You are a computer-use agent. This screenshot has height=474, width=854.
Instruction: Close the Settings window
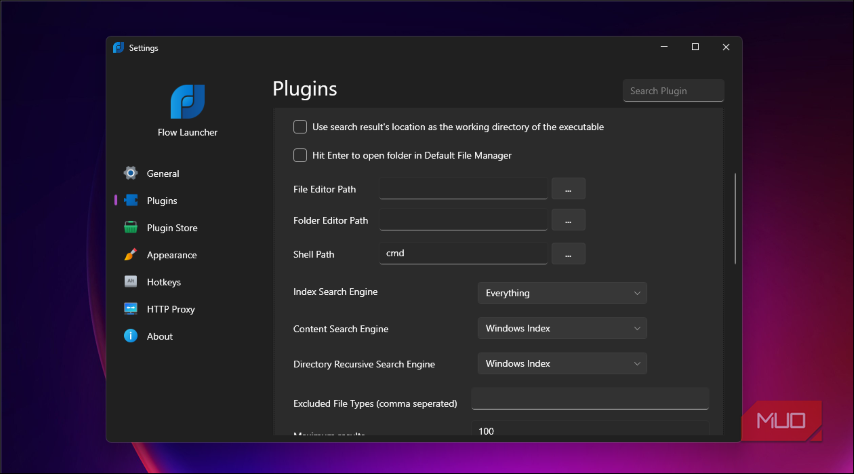pos(726,47)
